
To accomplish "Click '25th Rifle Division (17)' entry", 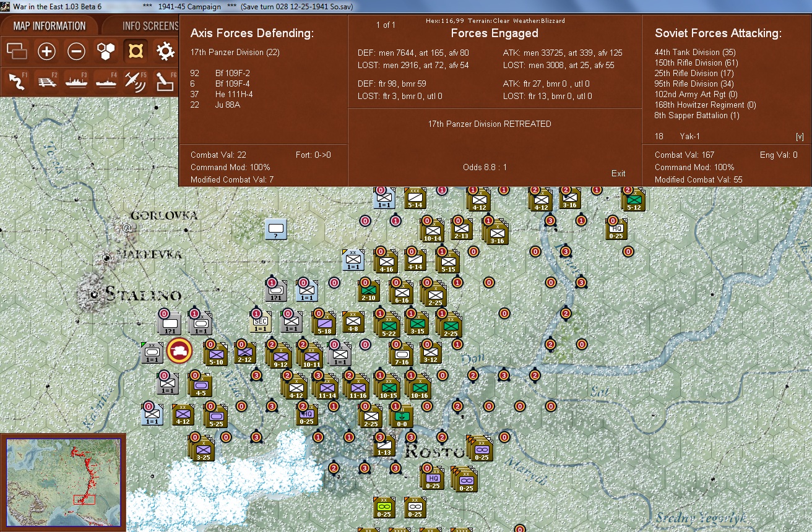I will (694, 74).
